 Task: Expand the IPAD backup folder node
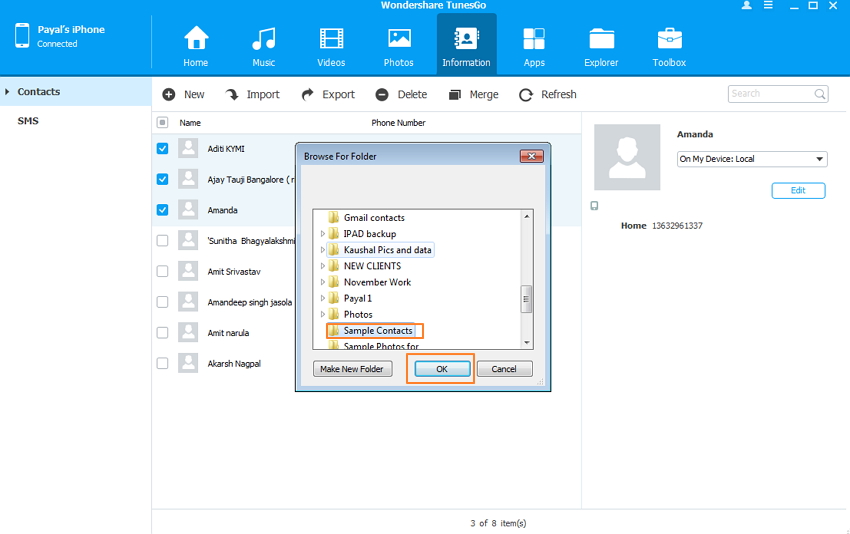[x=323, y=234]
